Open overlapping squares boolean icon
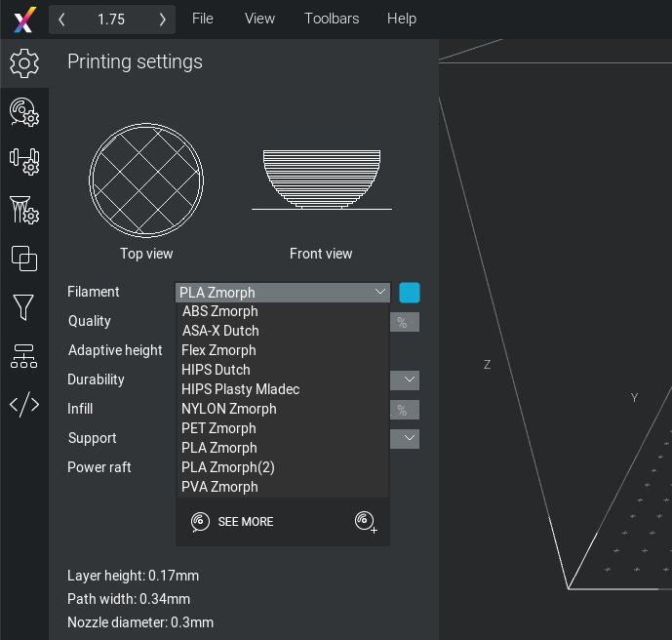The height and width of the screenshot is (640, 672). pos(24,259)
